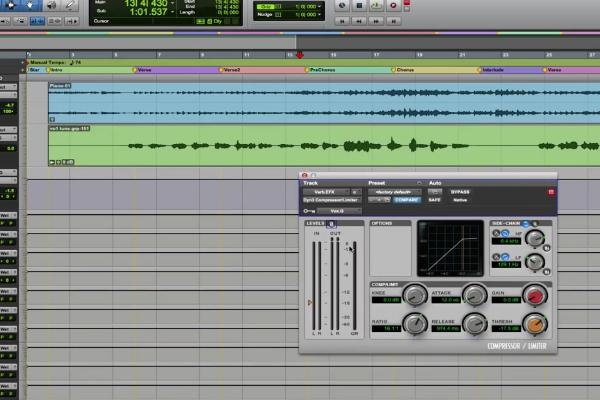Click the orange threshold arrow on input meter

click(x=310, y=303)
